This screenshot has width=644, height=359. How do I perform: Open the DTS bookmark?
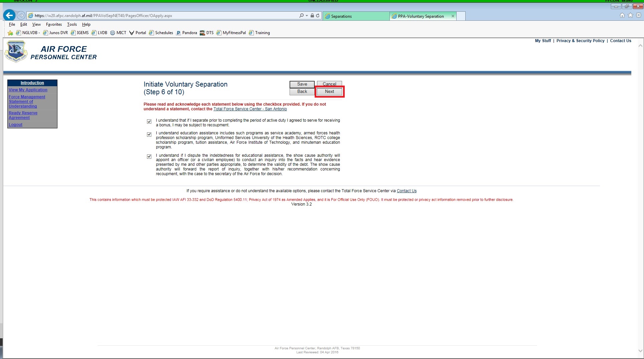coord(207,33)
